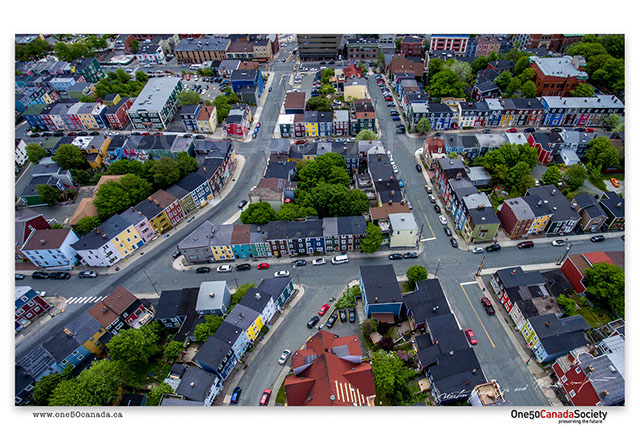This screenshot has height=443, width=640.
Task: Click the dark office building at top center
Action: coord(319,47)
